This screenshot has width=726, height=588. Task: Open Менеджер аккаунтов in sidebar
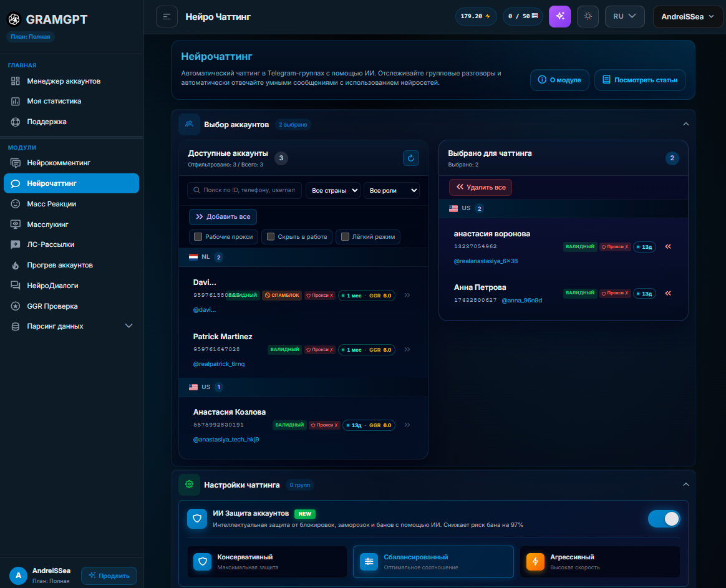[x=71, y=81]
